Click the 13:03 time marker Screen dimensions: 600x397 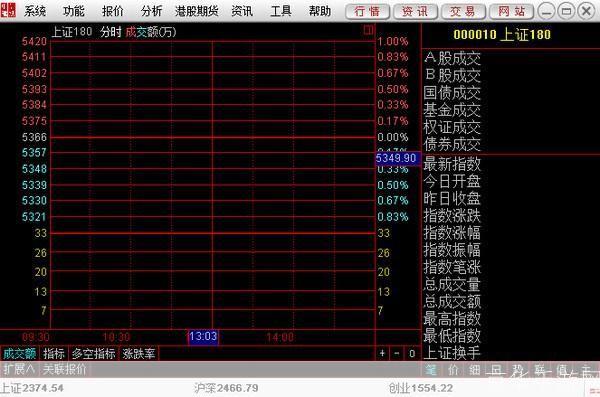click(203, 337)
